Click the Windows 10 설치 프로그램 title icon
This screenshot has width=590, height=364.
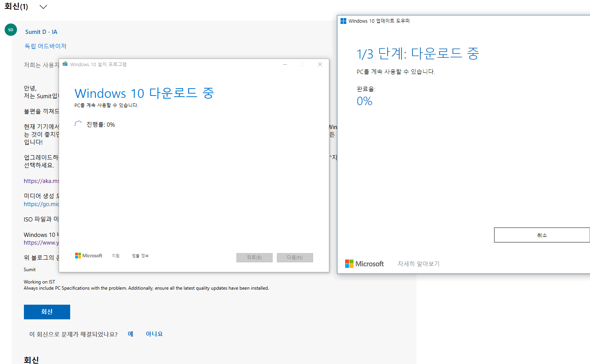click(65, 64)
